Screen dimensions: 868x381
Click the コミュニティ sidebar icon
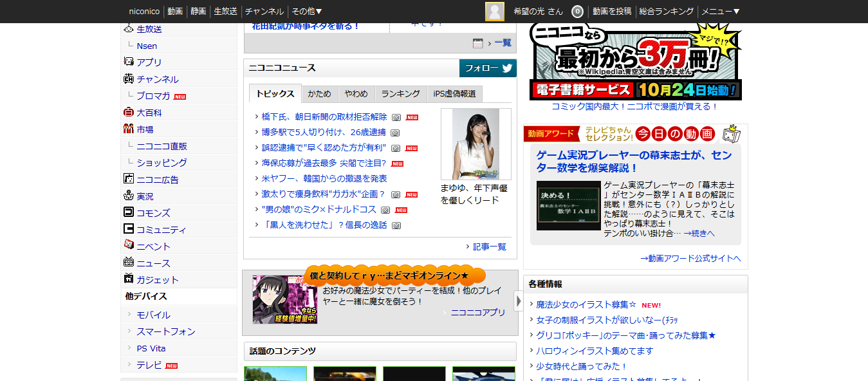point(128,229)
